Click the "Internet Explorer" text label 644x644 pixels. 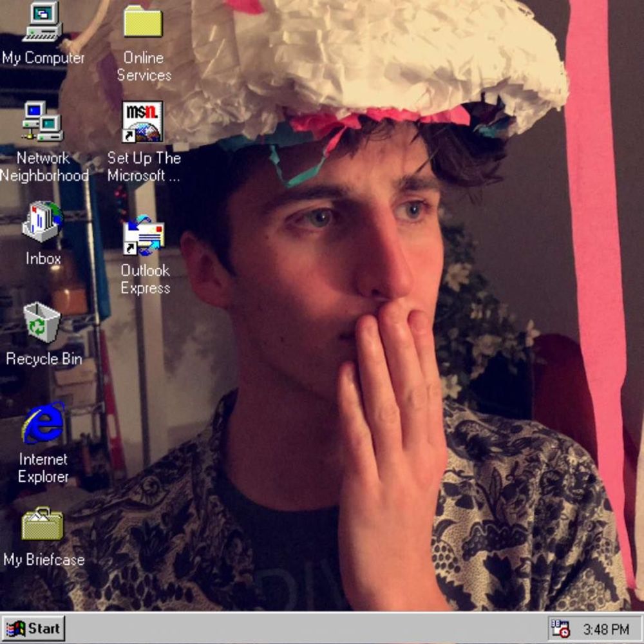[x=43, y=468]
